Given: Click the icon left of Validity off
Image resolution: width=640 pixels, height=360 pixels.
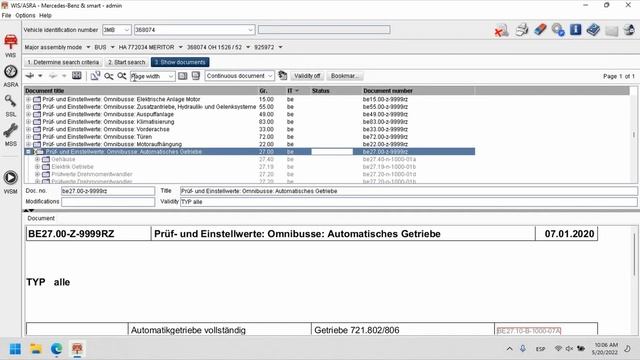Looking at the screenshot, I should pyautogui.click(x=282, y=76).
